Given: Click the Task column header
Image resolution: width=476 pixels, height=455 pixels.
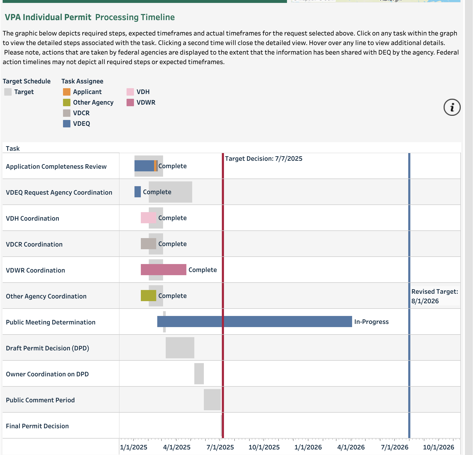Looking at the screenshot, I should tap(13, 148).
